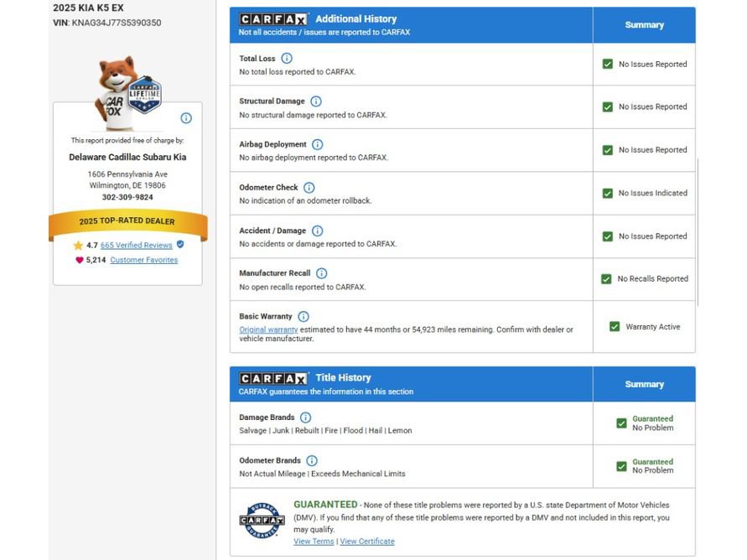
Task: Click 'No indication of an odometer rollback.' text
Action: [305, 201]
